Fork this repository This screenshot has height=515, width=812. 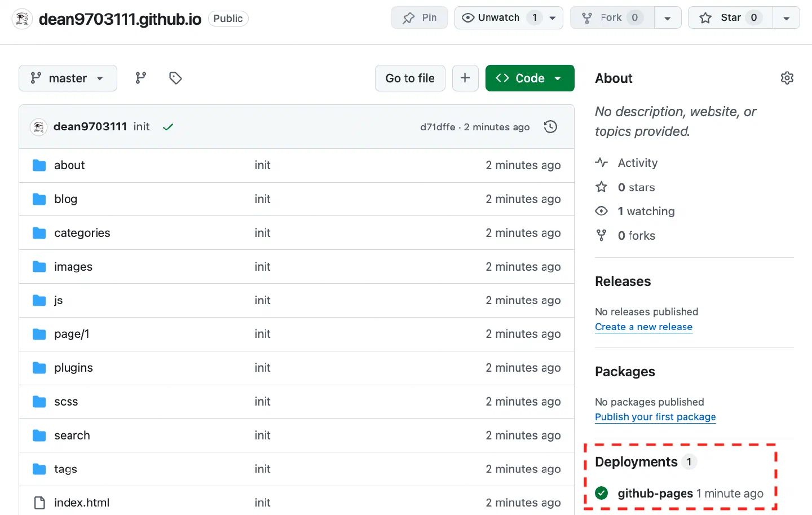612,17
